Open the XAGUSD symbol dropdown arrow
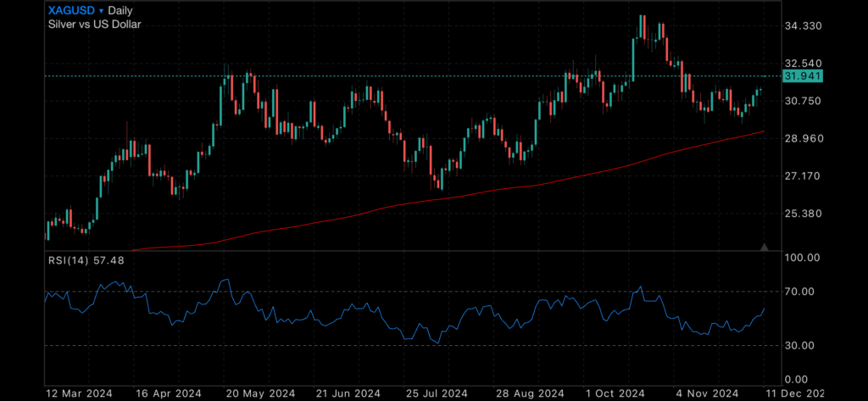 (x=101, y=10)
